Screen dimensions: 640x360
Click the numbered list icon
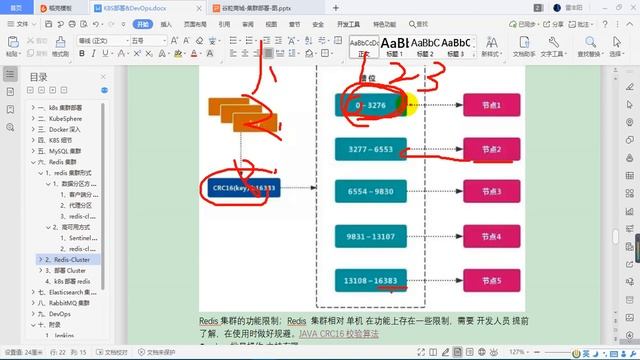[x=249, y=40]
